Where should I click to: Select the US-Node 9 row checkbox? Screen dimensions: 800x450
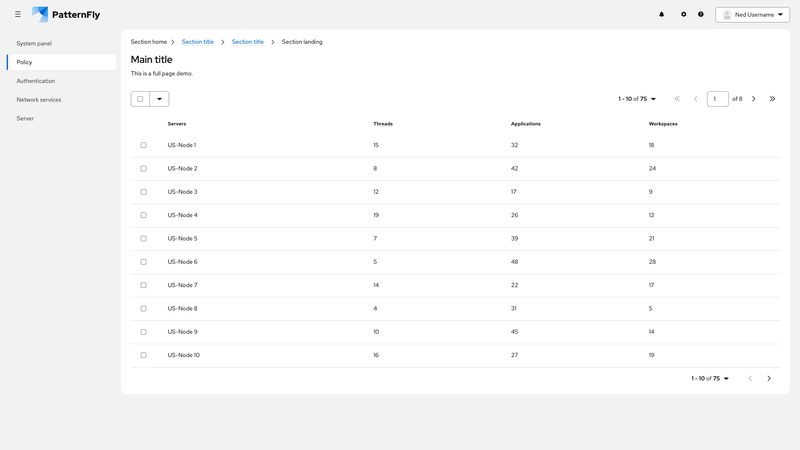[x=143, y=332]
